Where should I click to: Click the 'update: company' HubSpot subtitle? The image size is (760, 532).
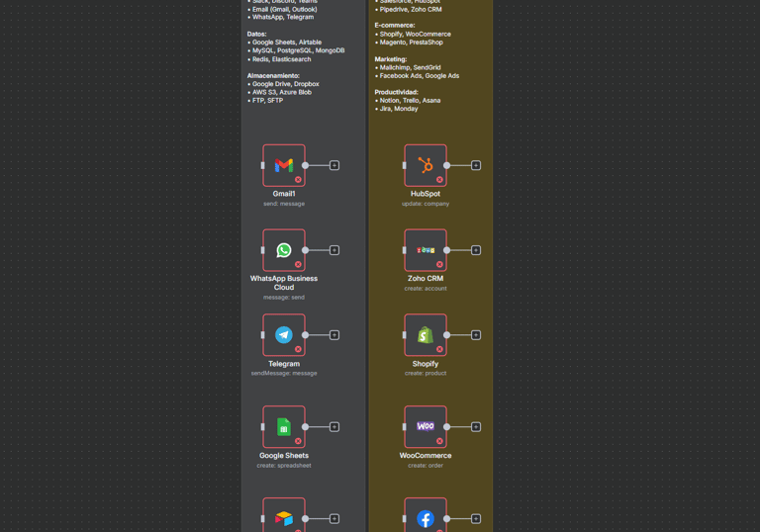[426, 204]
